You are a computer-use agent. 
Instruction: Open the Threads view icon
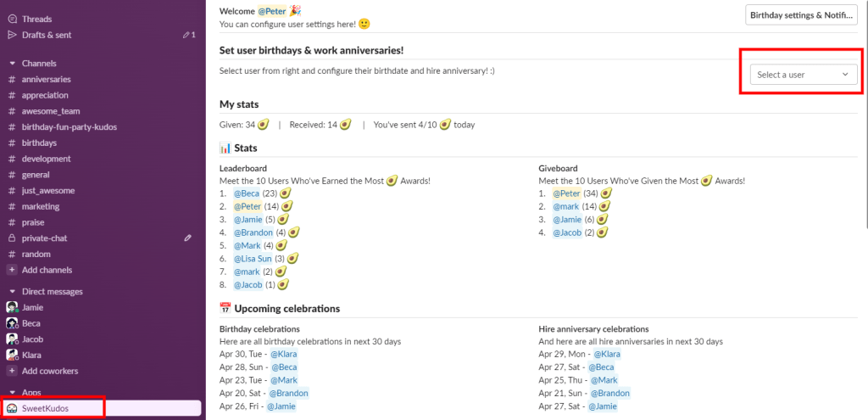pyautogui.click(x=12, y=19)
